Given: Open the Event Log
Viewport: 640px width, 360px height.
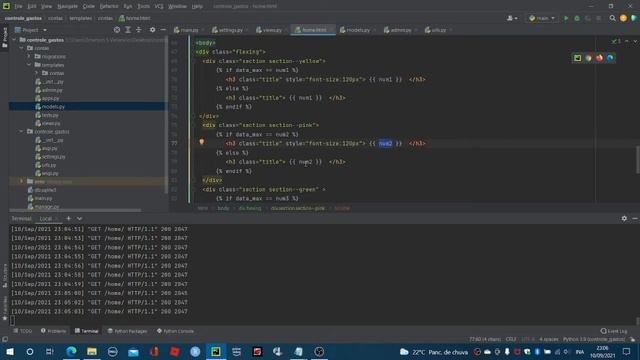Looking at the screenshot, I should coord(614,331).
